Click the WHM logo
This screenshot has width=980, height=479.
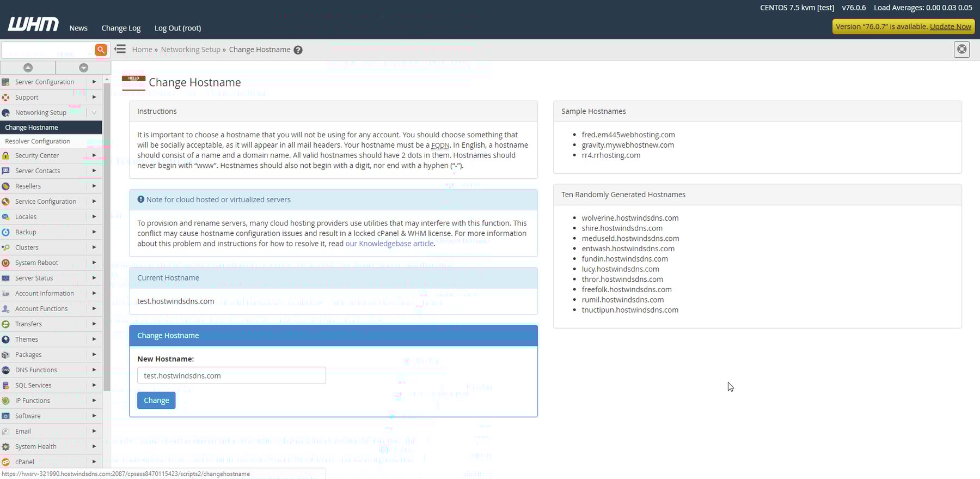[33, 25]
